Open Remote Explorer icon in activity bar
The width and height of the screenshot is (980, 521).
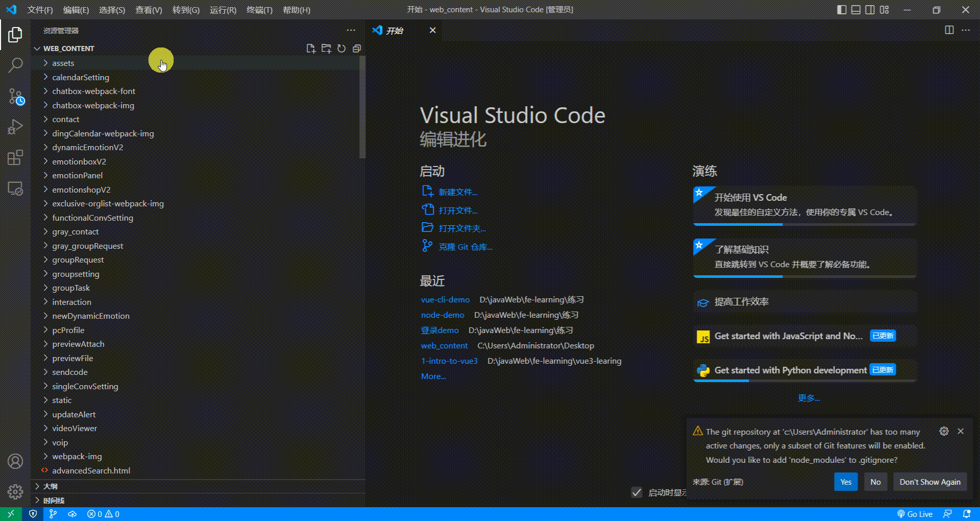tap(15, 188)
